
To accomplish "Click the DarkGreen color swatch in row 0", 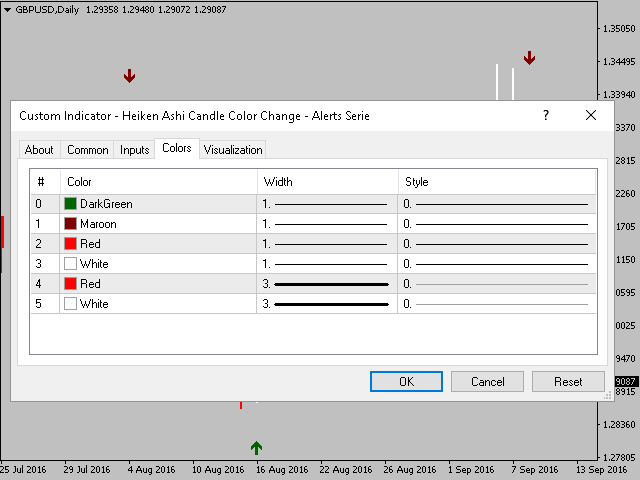I will [71, 204].
